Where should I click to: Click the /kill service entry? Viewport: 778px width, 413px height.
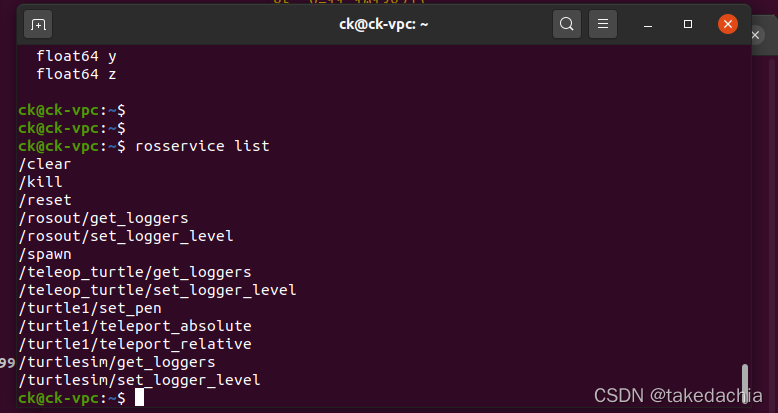(41, 182)
